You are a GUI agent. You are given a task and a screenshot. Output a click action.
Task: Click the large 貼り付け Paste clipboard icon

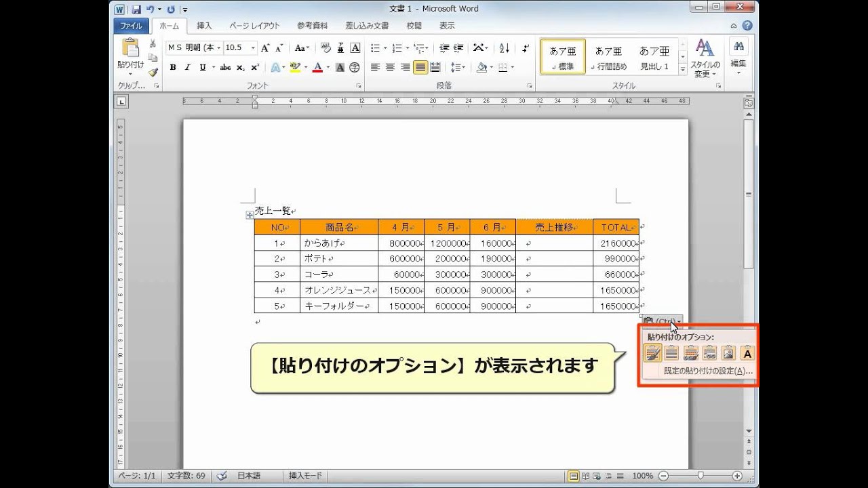130,48
